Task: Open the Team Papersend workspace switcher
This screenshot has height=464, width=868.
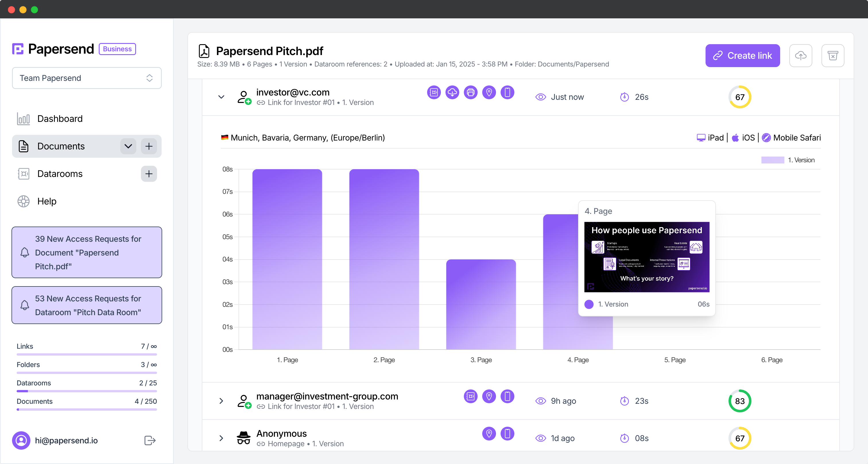Action: [x=86, y=78]
